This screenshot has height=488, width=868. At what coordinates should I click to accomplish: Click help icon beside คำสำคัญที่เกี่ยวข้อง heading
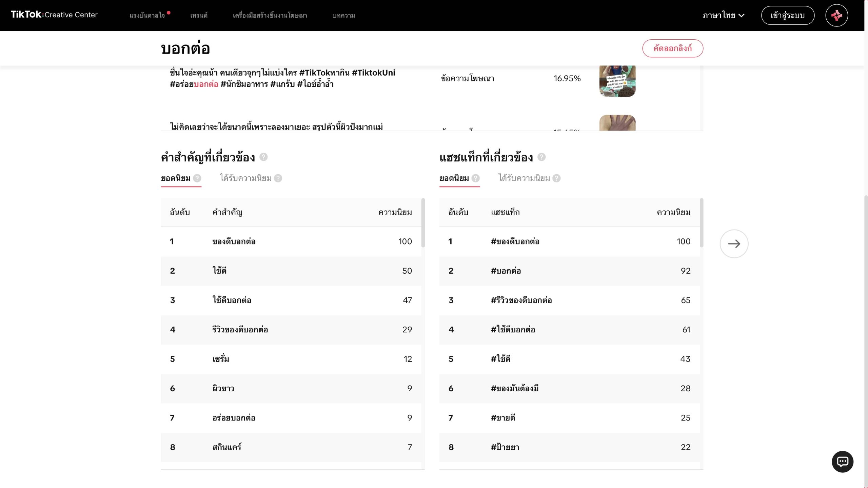click(263, 157)
